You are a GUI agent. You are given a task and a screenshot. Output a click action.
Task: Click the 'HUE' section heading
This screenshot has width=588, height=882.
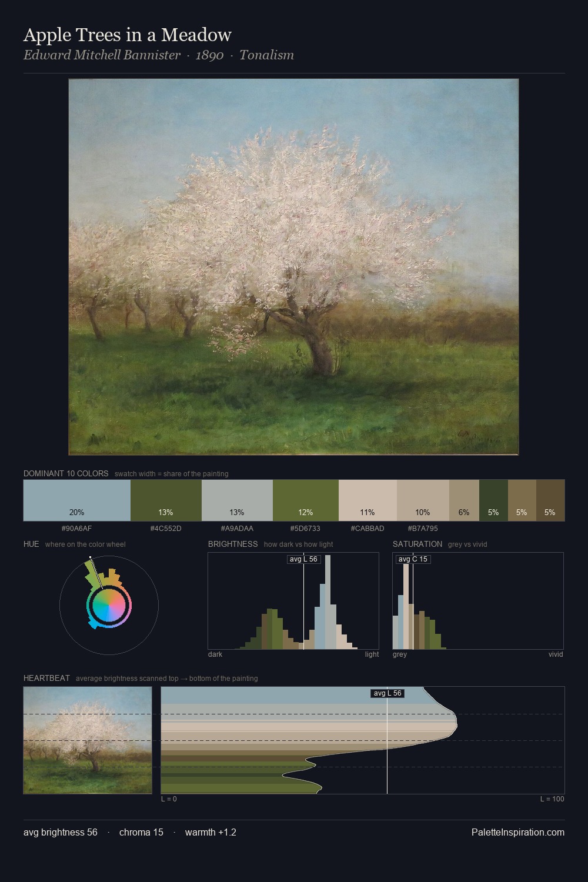(31, 544)
